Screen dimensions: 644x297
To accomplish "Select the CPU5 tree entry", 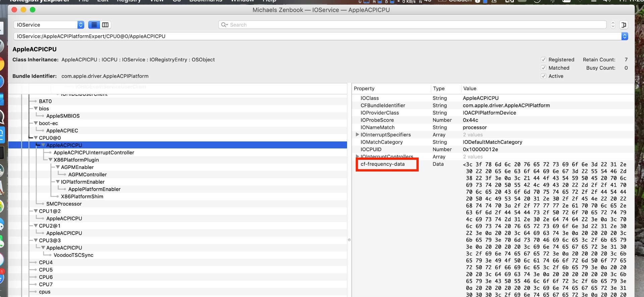I will 46,270.
